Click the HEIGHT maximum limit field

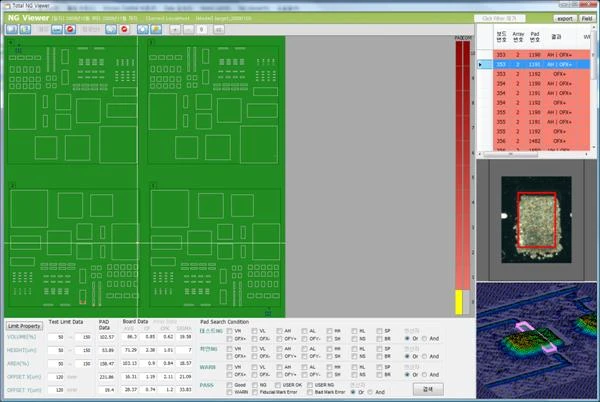[83, 351]
